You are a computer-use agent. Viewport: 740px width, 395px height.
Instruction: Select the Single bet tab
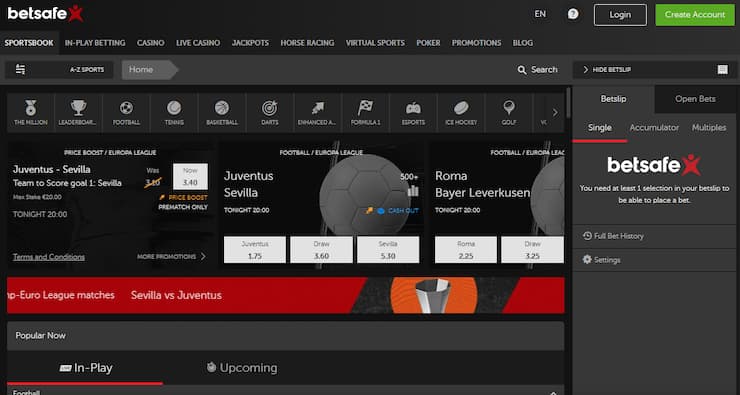click(600, 128)
